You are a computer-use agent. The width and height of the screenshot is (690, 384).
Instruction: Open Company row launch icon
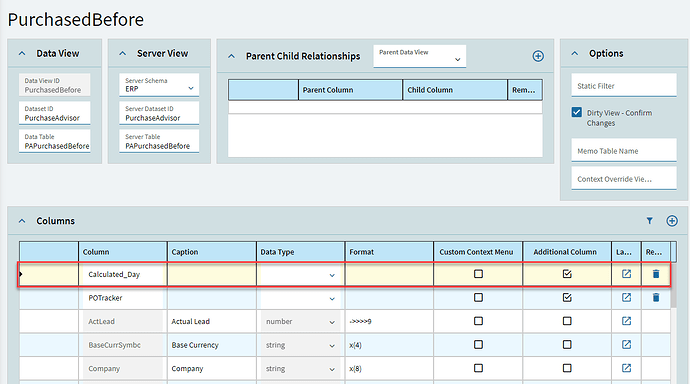[626, 368]
